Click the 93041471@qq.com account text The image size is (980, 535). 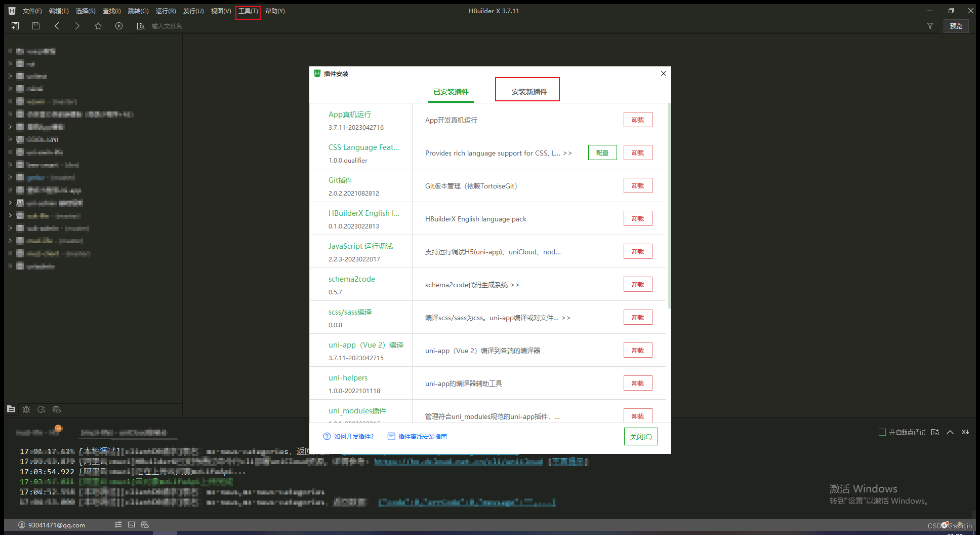tap(57, 525)
